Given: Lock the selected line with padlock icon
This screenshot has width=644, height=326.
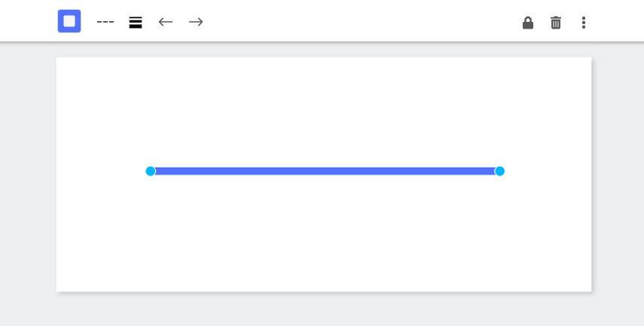Looking at the screenshot, I should [528, 23].
